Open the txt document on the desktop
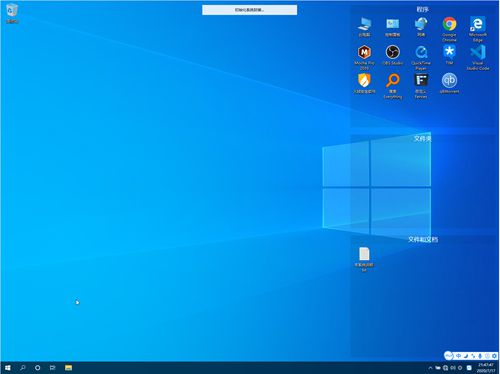This screenshot has height=374, width=500. click(x=364, y=259)
